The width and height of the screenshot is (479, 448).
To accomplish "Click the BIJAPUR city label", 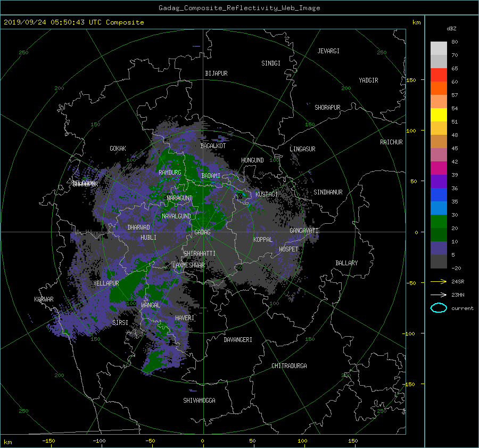I will point(216,74).
